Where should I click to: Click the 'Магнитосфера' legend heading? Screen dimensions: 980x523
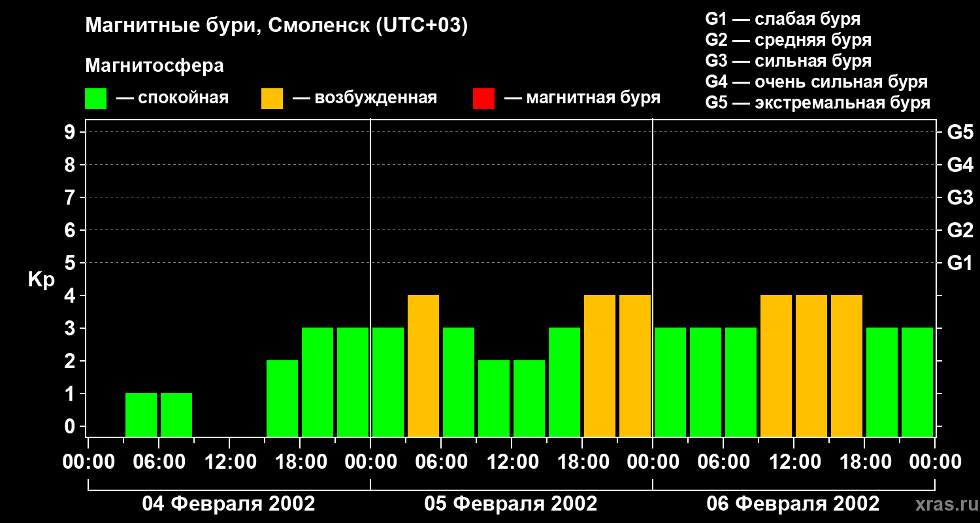pos(155,66)
